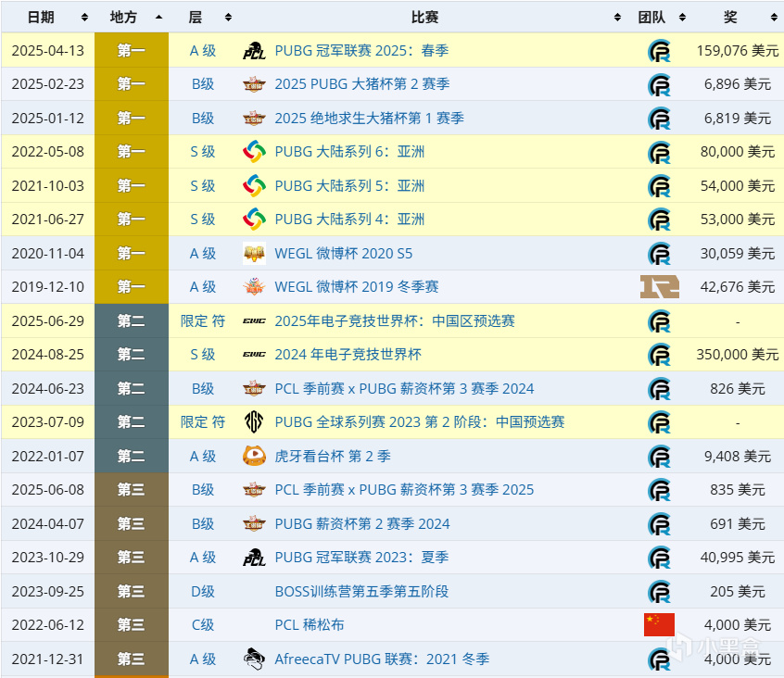Click team logo in 2022-05-08 row
The height and width of the screenshot is (678, 784).
coord(660,152)
